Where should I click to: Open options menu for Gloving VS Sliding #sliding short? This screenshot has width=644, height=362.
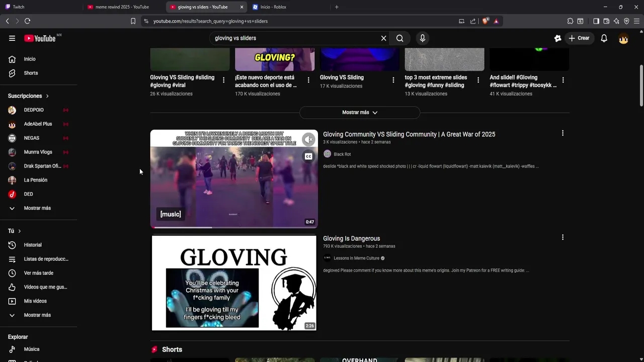click(223, 80)
